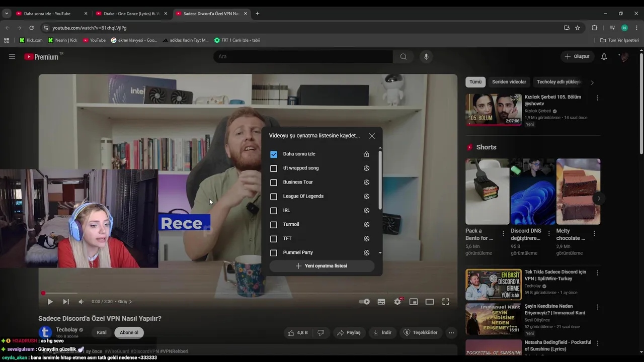
Task: Open options for Natasha Bedingfield video
Action: (598, 343)
